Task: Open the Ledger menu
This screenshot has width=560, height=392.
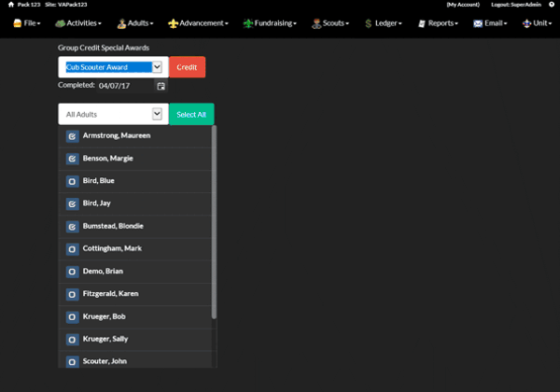Action: coord(384,23)
